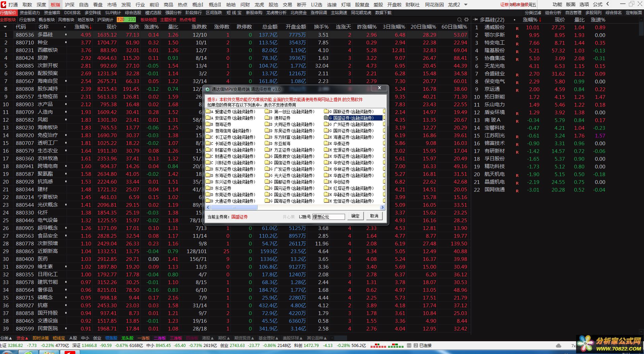Select broker 国泰君安 (含融资融券)
This screenshot has height=354, width=644.
pyautogui.click(x=294, y=156)
